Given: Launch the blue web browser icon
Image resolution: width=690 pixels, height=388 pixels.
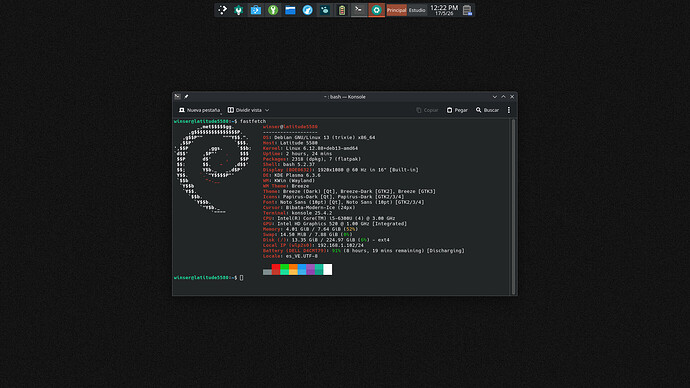Looking at the screenshot, I should pyautogui.click(x=307, y=10).
